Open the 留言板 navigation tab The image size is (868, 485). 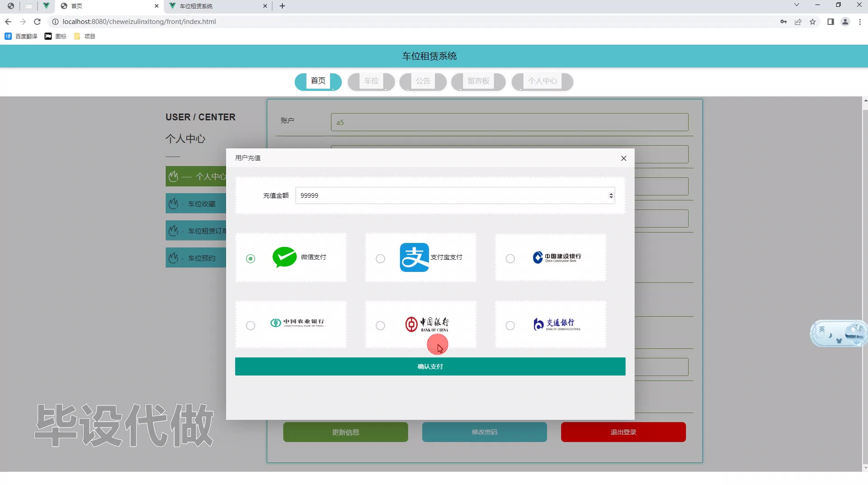478,81
